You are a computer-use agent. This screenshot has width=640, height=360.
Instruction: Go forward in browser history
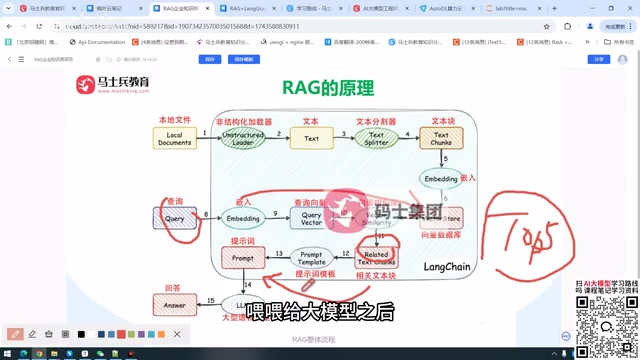click(24, 27)
